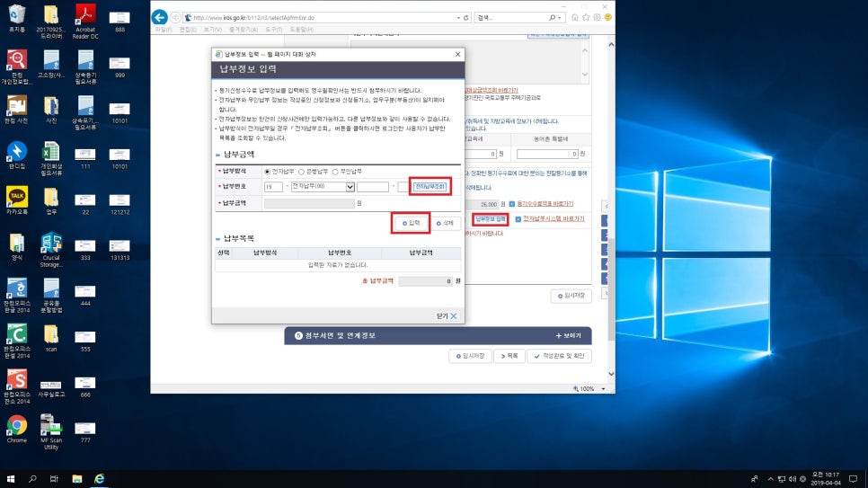
Task: Open File Explorer from the taskbar
Action: pyautogui.click(x=77, y=479)
